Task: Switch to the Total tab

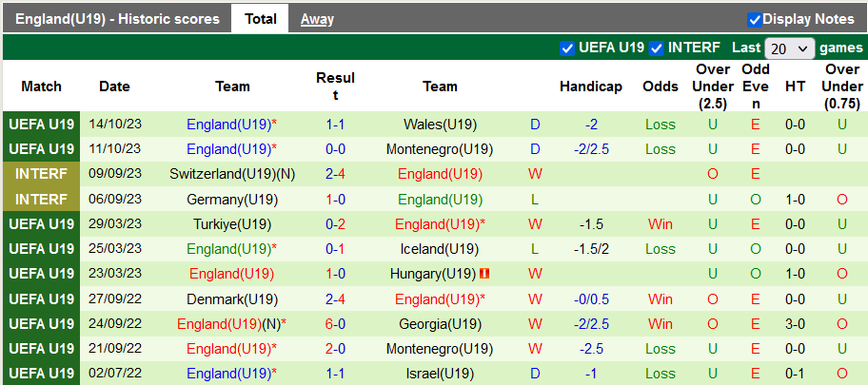Action: pyautogui.click(x=260, y=18)
